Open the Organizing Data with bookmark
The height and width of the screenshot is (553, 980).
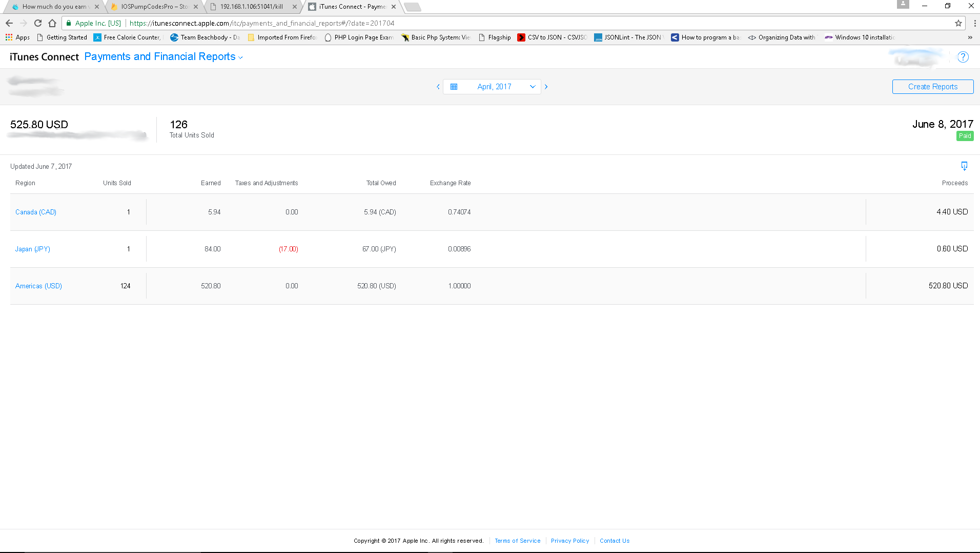pyautogui.click(x=782, y=37)
